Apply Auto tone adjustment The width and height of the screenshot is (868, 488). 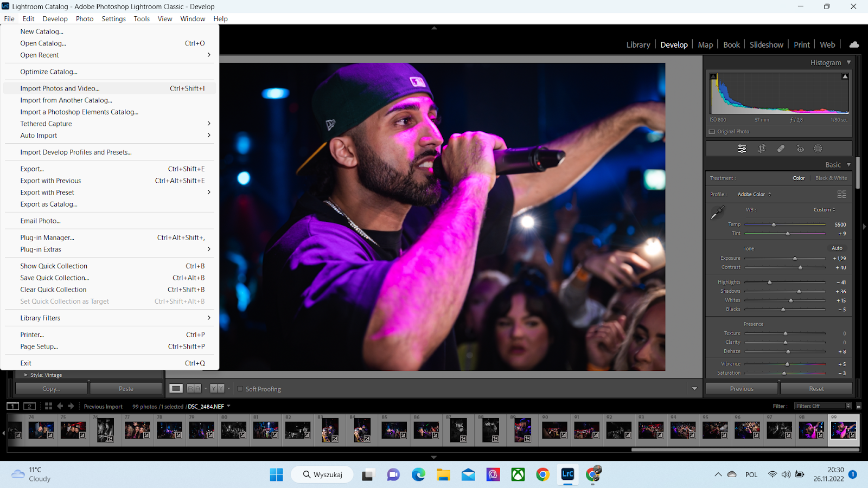(837, 248)
